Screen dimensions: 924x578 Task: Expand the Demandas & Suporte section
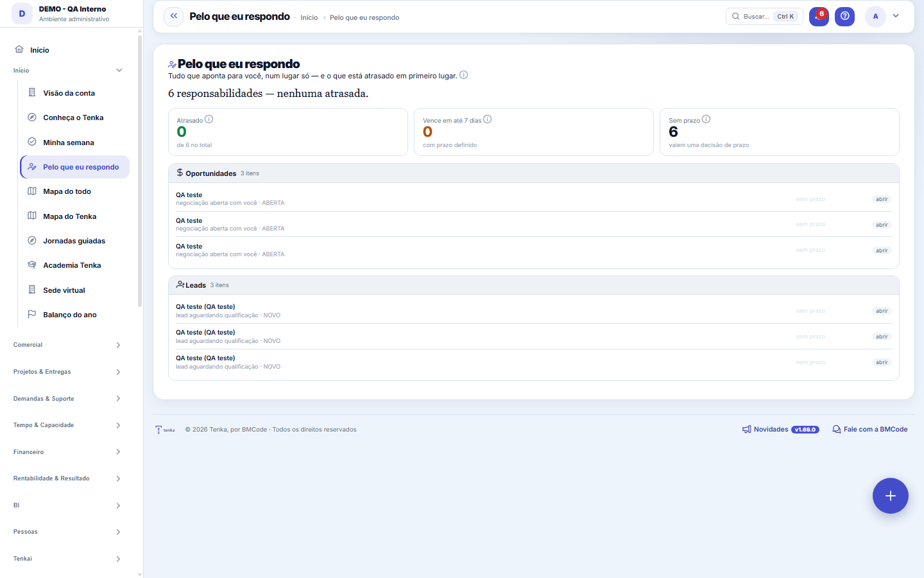click(x=67, y=399)
